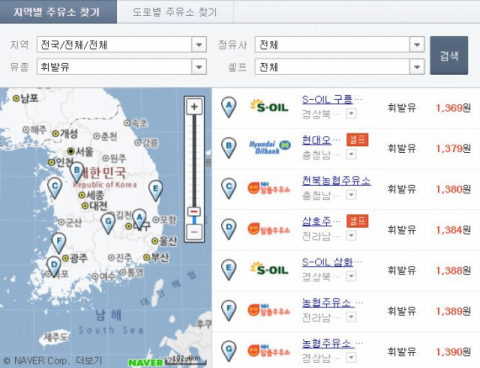This screenshot has height=368, width=480.
Task: Click map marker A near 대구
Action: [x=139, y=218]
